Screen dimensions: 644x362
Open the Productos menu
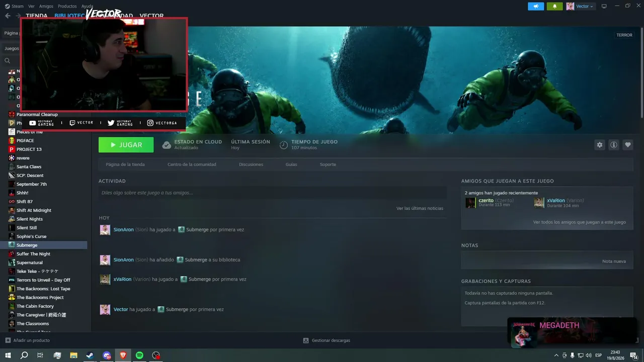pyautogui.click(x=67, y=6)
